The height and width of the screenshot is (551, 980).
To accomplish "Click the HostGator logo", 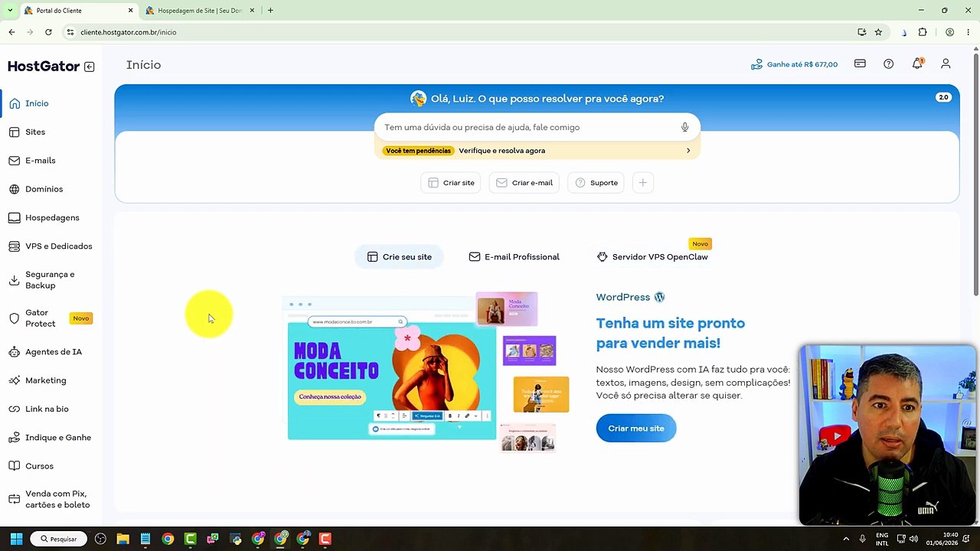I will (44, 67).
